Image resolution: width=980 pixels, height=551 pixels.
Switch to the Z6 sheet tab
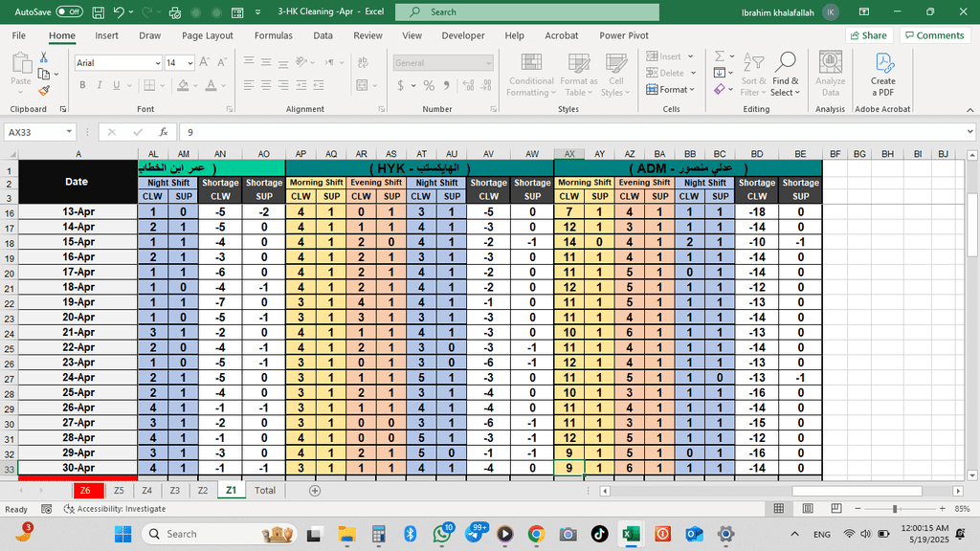point(85,490)
